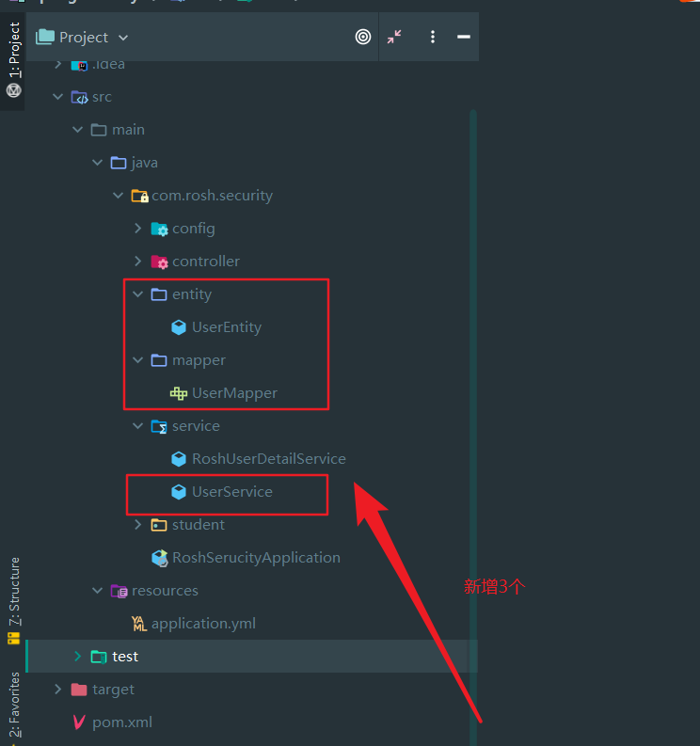Viewport: 700px width, 746px height.
Task: Open the Project view dropdown
Action: coord(123,38)
